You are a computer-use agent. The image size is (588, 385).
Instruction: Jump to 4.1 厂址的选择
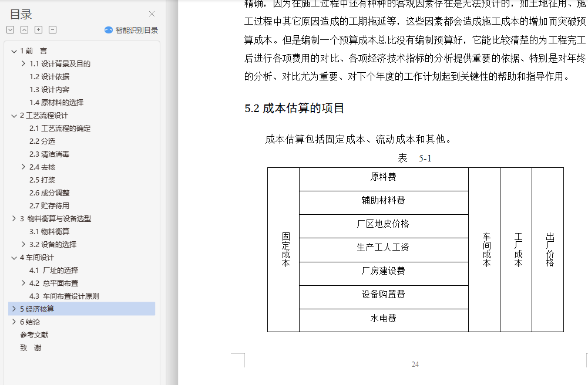point(54,270)
